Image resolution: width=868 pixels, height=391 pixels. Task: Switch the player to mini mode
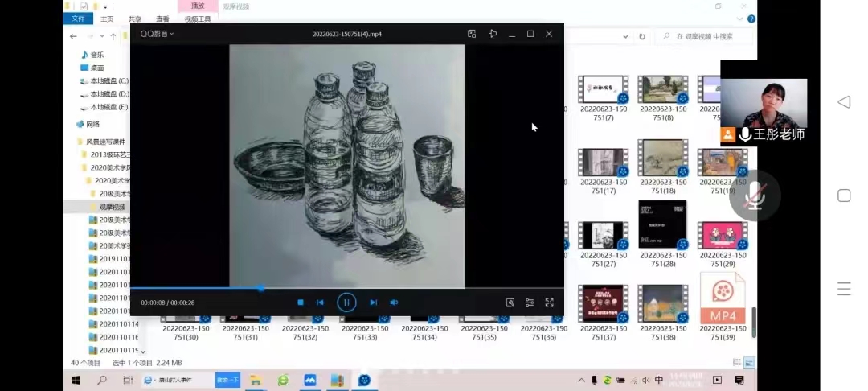pos(472,34)
